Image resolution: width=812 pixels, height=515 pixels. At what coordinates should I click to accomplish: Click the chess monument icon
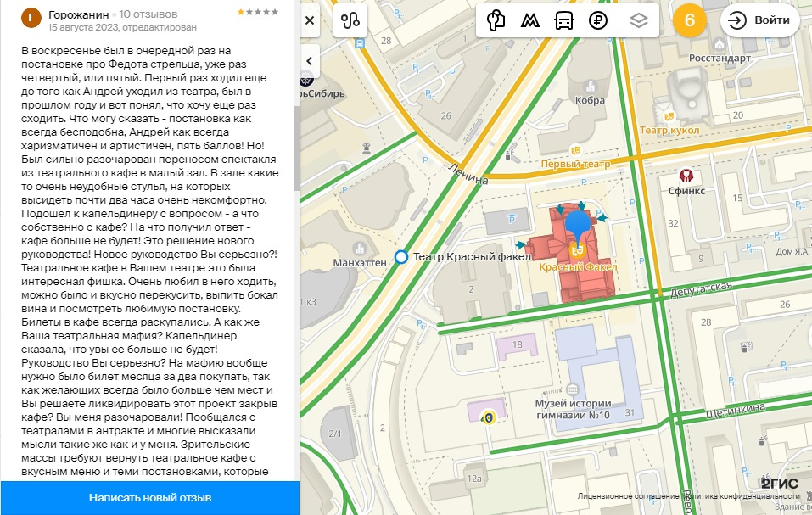pos(367,148)
